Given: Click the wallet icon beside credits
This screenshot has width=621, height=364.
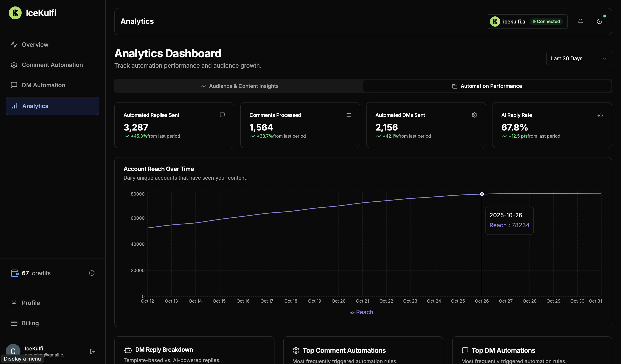Looking at the screenshot, I should point(15,273).
